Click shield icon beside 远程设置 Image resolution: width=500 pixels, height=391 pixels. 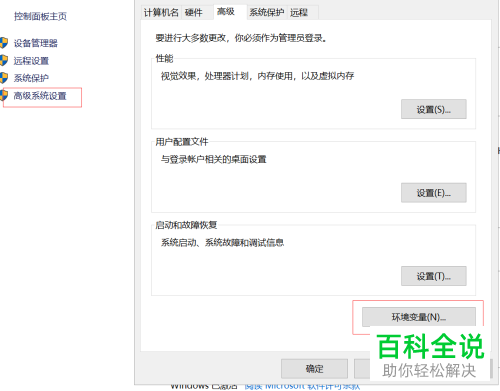4,60
